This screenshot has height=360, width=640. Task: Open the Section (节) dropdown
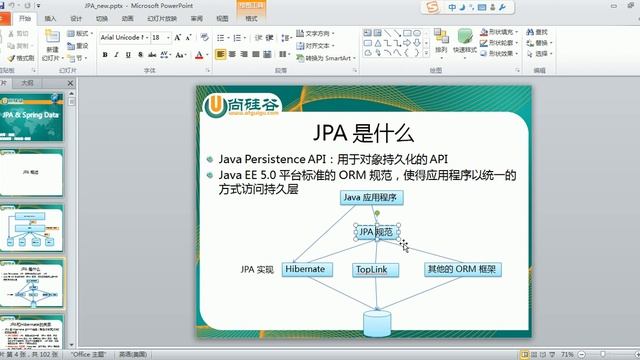(77, 58)
